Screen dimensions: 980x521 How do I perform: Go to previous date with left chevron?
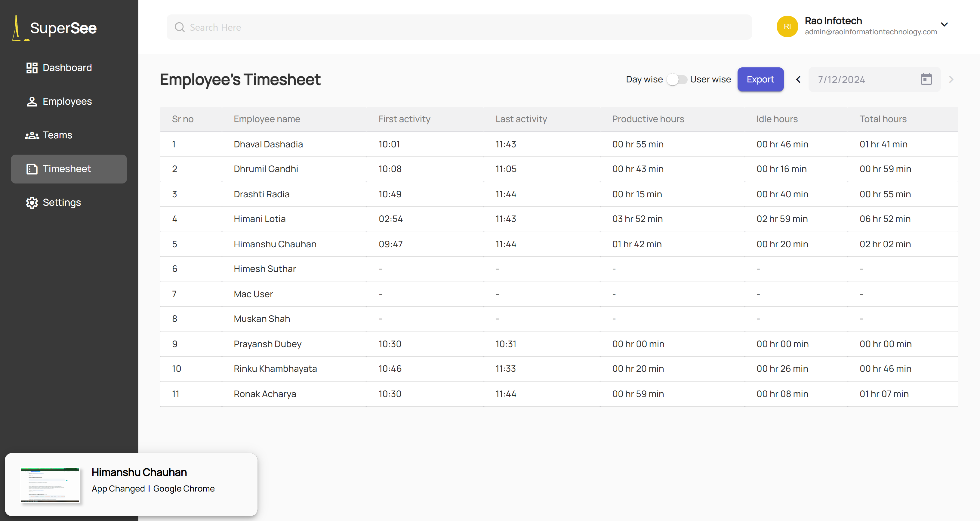(x=798, y=79)
